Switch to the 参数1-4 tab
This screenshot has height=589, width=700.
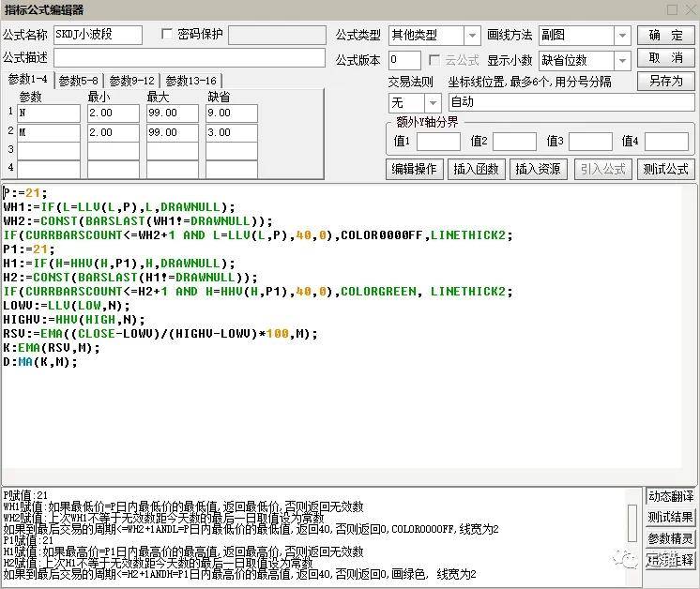coord(27,80)
